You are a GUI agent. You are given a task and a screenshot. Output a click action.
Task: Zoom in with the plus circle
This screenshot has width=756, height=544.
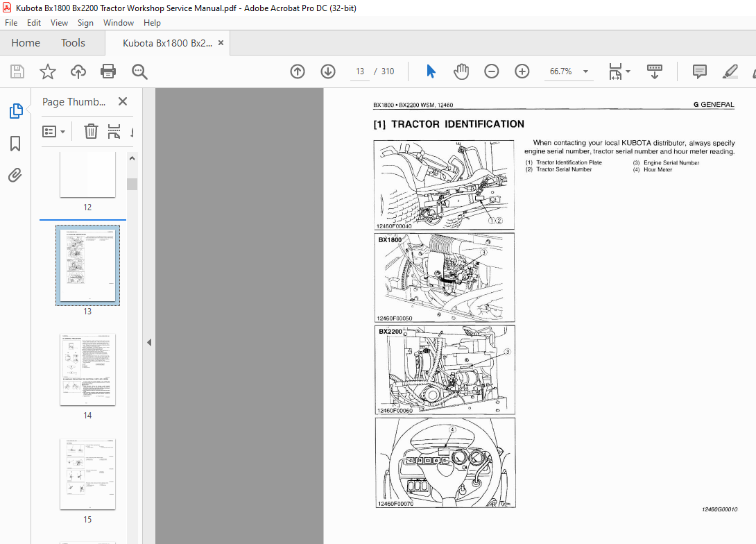[522, 71]
